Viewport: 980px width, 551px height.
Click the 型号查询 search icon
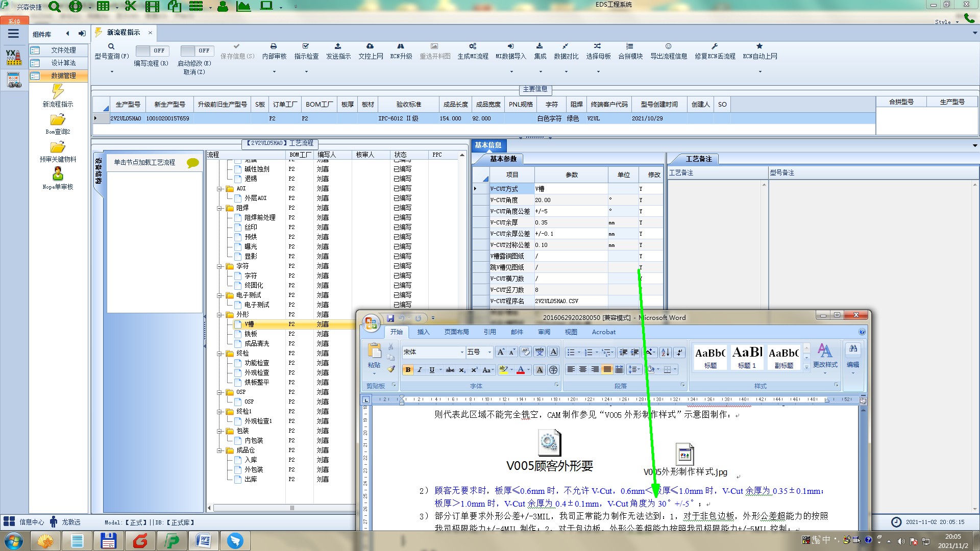[111, 46]
